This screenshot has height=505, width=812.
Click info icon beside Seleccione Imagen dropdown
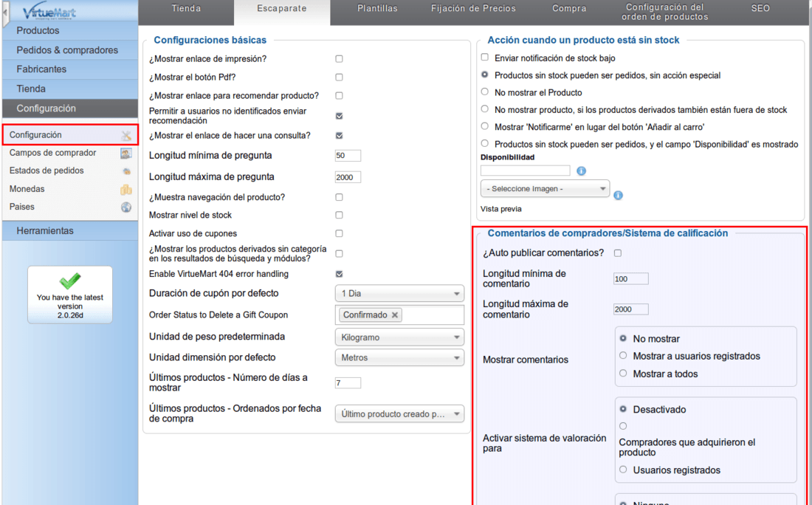coord(618,195)
